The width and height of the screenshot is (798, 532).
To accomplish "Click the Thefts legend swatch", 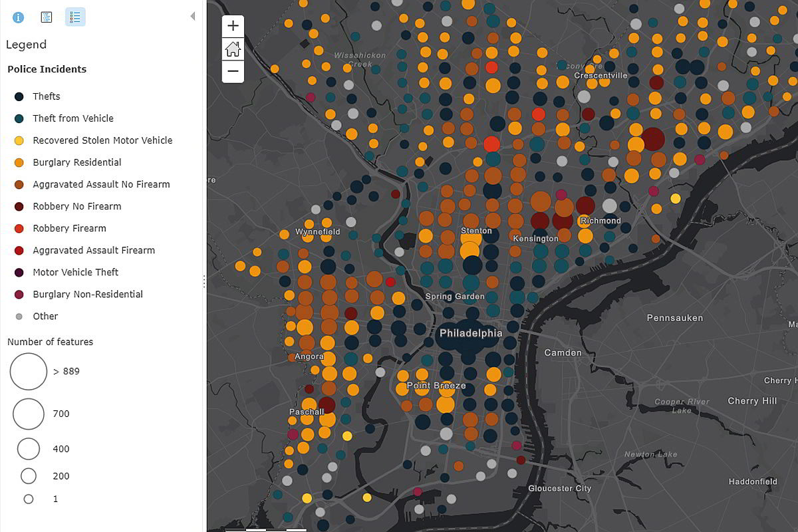I will coord(19,96).
